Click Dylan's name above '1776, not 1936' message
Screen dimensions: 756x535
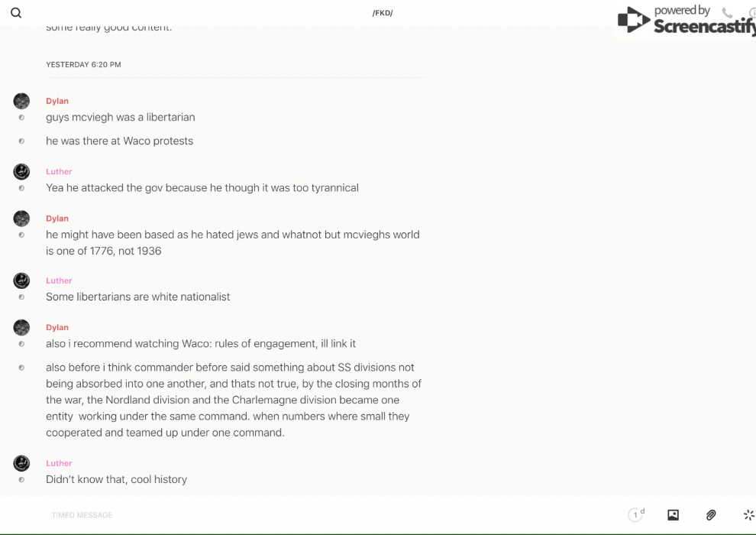[57, 219]
